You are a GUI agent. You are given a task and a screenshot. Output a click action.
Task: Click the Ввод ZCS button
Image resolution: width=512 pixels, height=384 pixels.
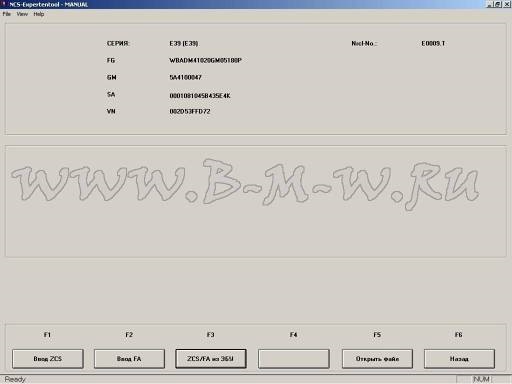pyautogui.click(x=48, y=359)
